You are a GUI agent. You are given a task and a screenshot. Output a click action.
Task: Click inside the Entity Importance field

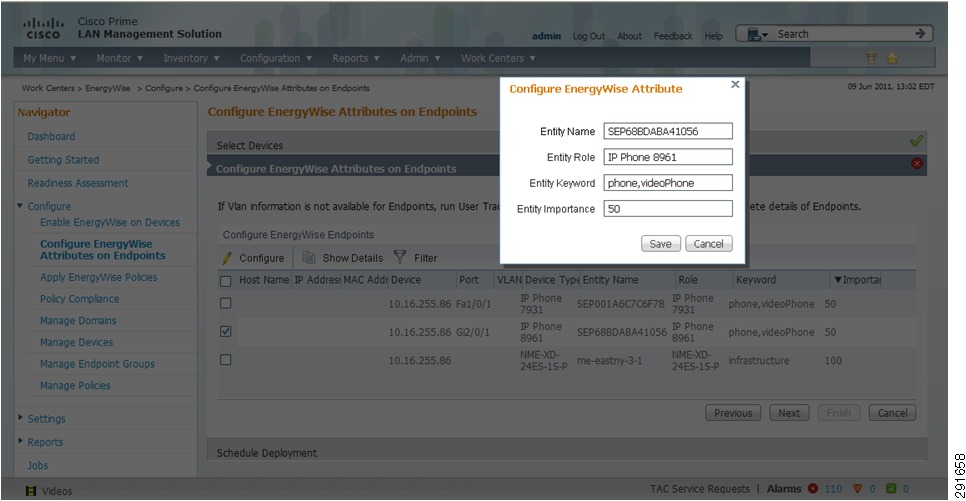coord(668,208)
